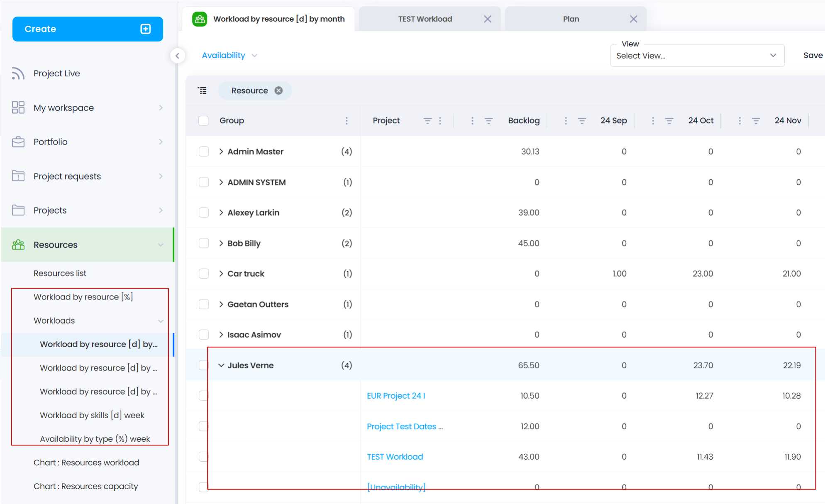Check the ADMIN SYSTEM row checkbox

tap(203, 182)
